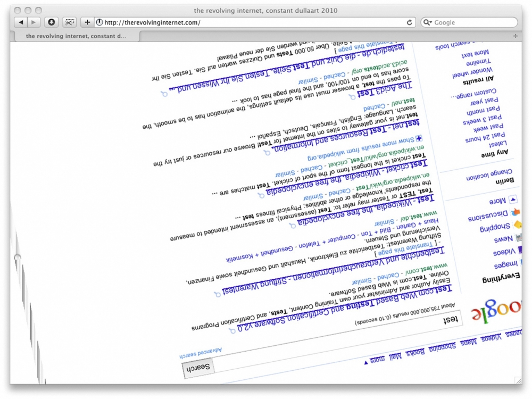Image resolution: width=532 pixels, height=399 pixels.
Task: Click the Discussions icon in Google sidebar
Action: pos(516,213)
